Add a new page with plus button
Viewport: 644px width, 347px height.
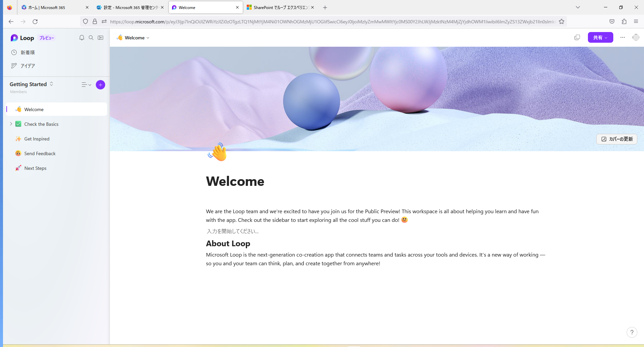pos(100,85)
